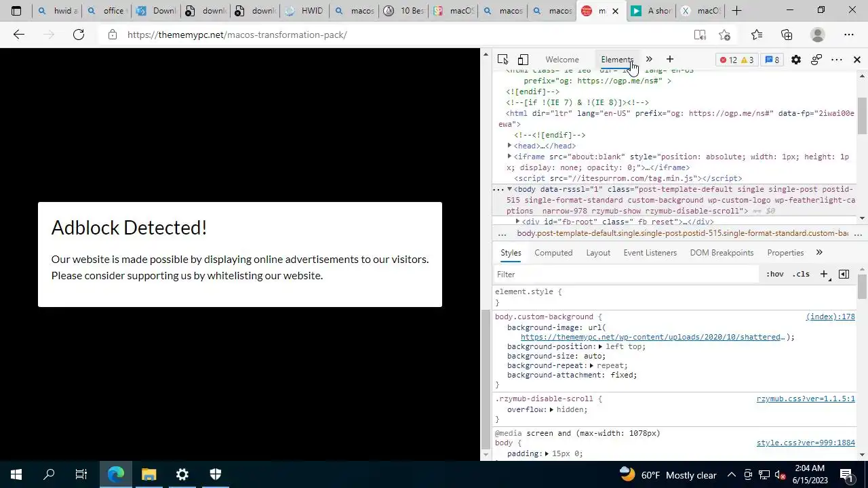Activate the inspect element picker tool

502,60
